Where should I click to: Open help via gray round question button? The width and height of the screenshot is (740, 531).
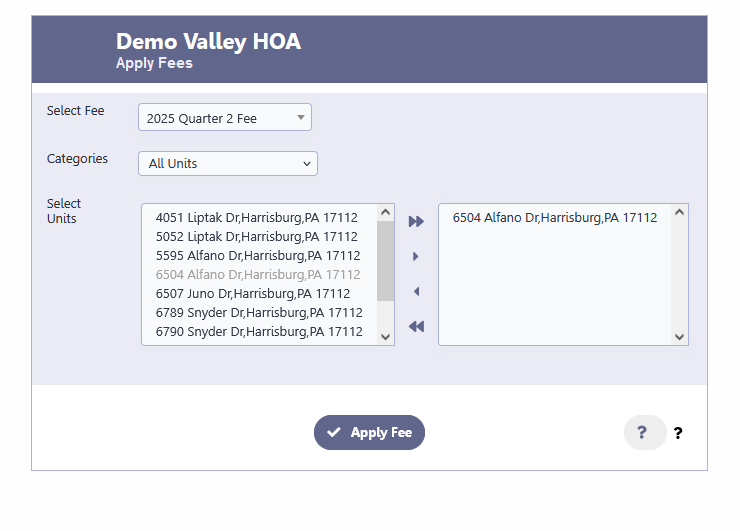(x=645, y=432)
